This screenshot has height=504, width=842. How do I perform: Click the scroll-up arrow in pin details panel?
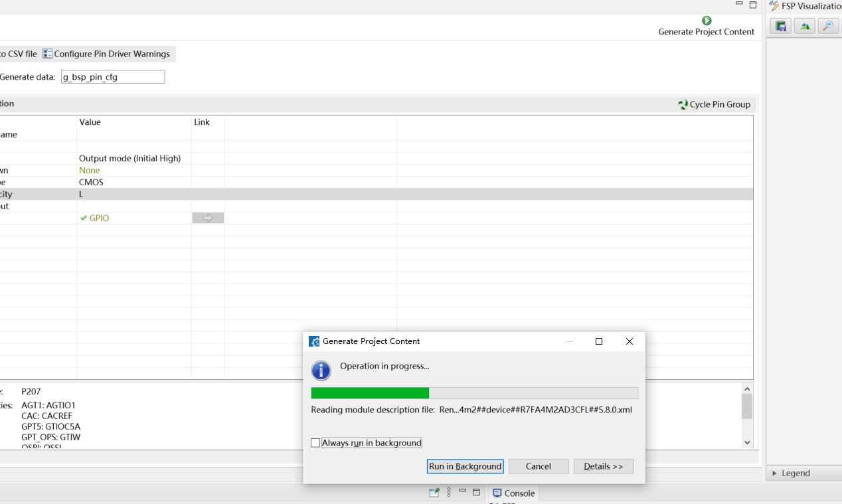pos(747,389)
